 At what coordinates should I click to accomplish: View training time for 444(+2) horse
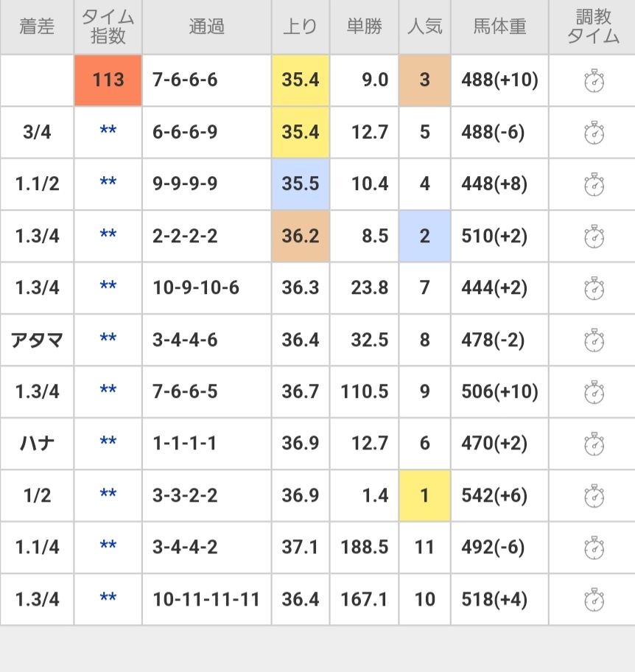click(594, 288)
